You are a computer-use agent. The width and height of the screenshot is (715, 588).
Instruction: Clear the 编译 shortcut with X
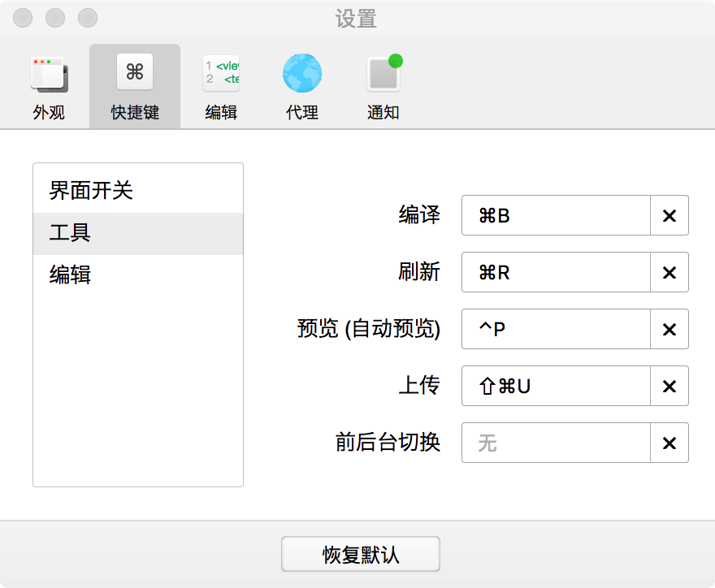click(x=669, y=216)
